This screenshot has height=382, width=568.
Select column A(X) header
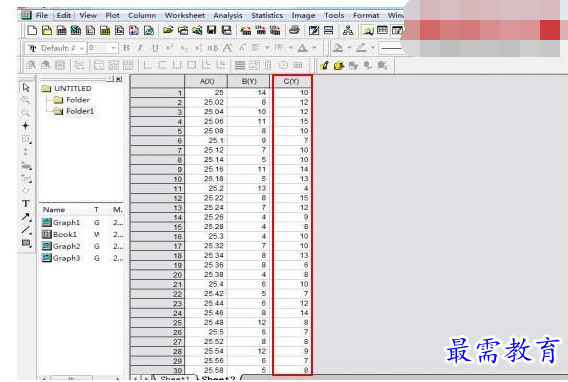206,81
